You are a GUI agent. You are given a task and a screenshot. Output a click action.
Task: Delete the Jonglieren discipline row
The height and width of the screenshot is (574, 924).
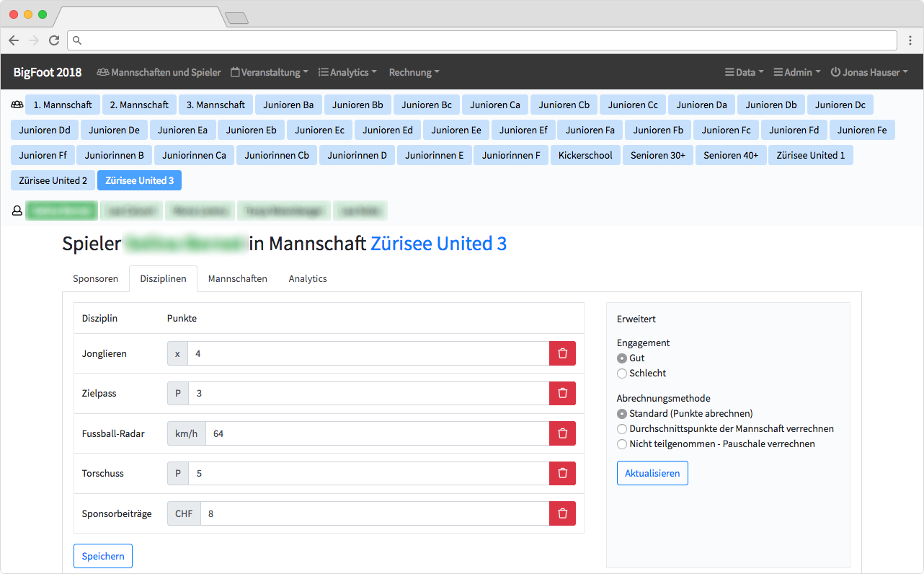click(562, 353)
